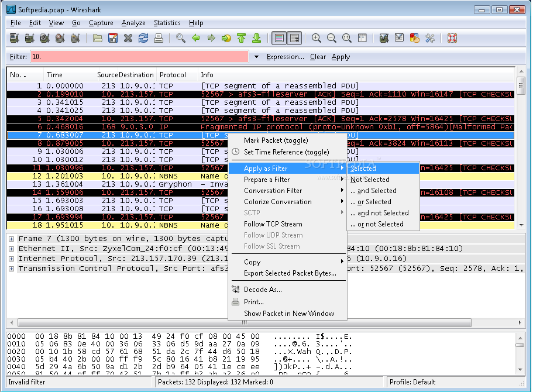Click into the Filter input field
Screen dimensions: 533x392
coord(139,56)
